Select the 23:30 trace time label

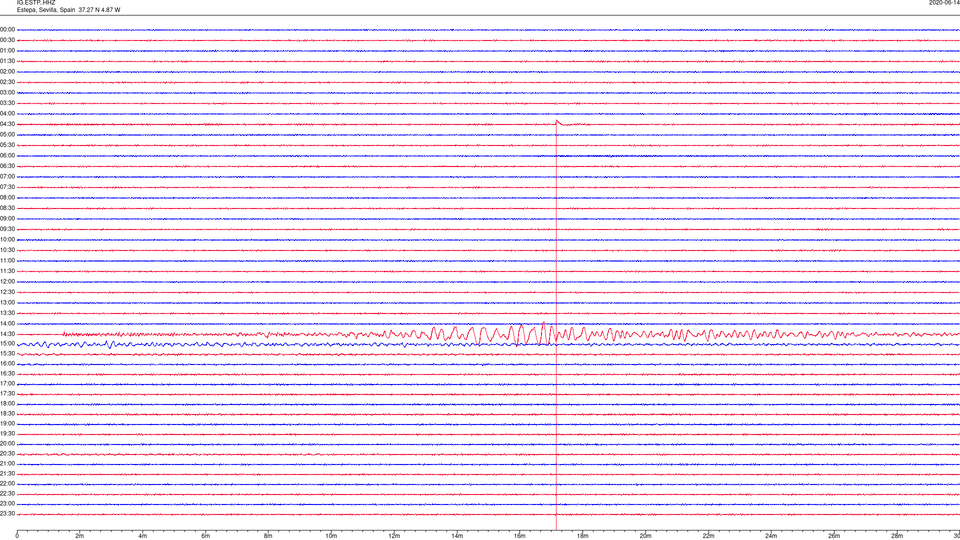click(7, 514)
